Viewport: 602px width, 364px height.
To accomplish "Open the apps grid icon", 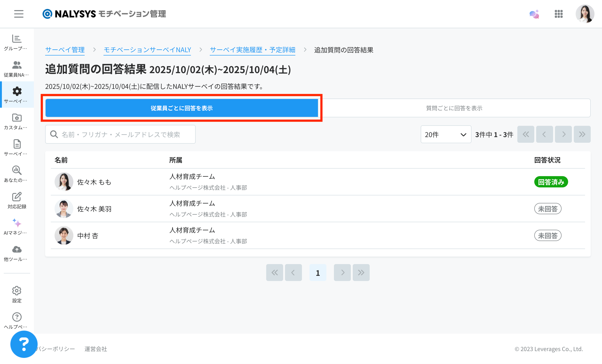I will point(558,14).
